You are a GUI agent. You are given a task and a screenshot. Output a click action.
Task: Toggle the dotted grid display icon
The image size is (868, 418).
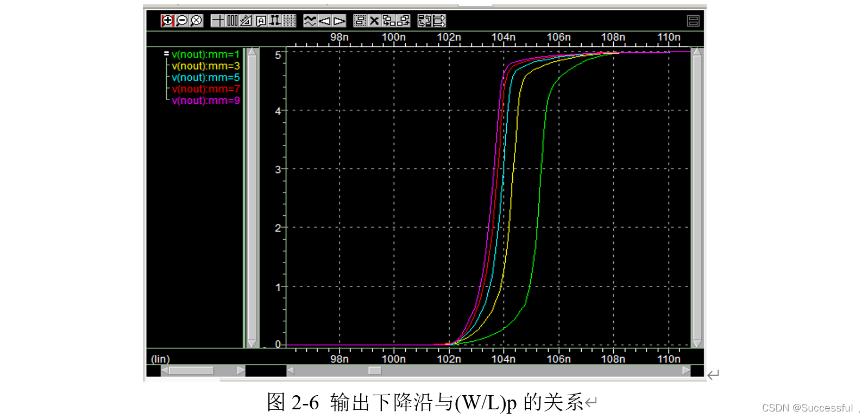pos(290,21)
